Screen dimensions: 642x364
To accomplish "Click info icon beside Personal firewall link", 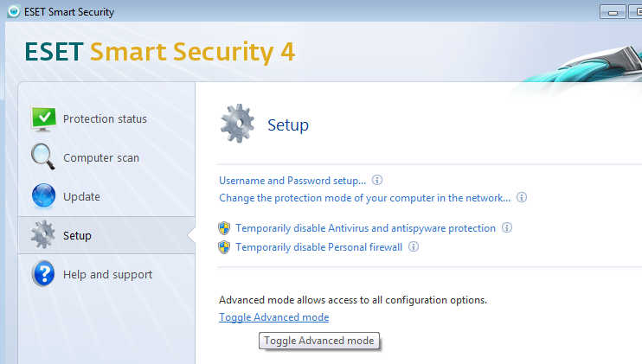I will pos(414,246).
